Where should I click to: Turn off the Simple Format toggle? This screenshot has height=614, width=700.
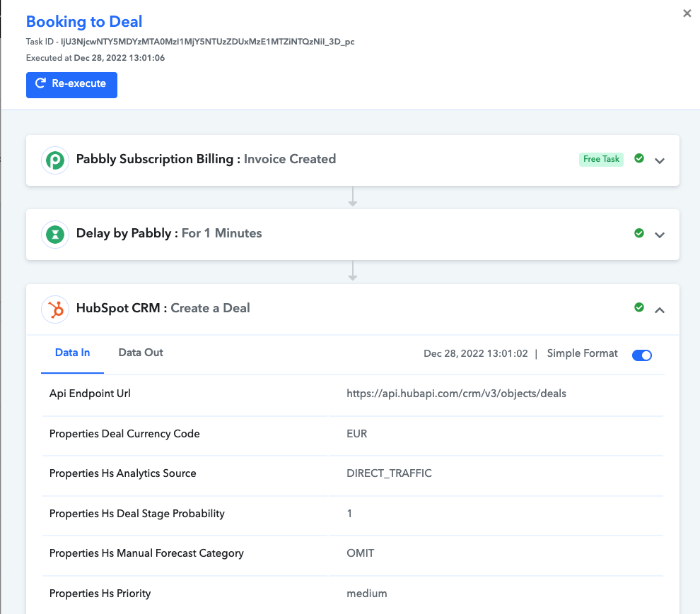click(x=642, y=355)
